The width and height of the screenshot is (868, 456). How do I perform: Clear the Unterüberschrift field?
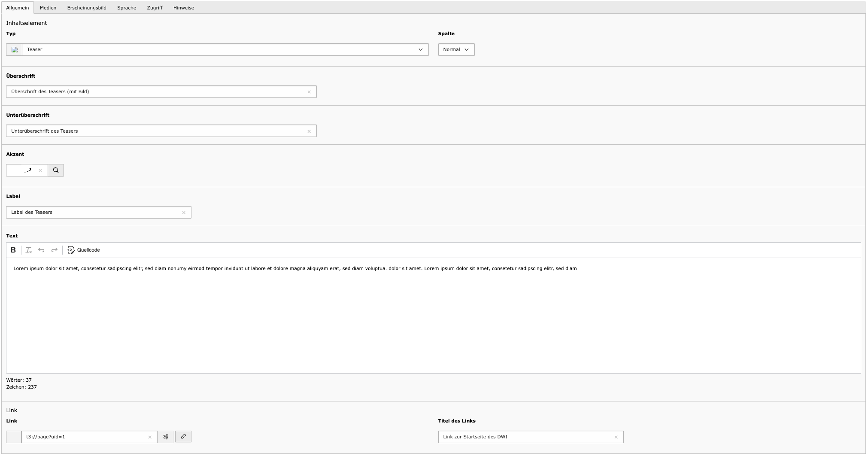309,131
